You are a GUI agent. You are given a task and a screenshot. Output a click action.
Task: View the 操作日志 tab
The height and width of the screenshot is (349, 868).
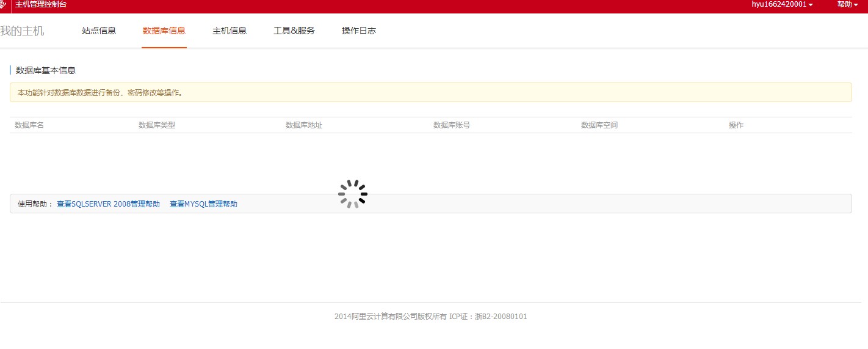(359, 31)
